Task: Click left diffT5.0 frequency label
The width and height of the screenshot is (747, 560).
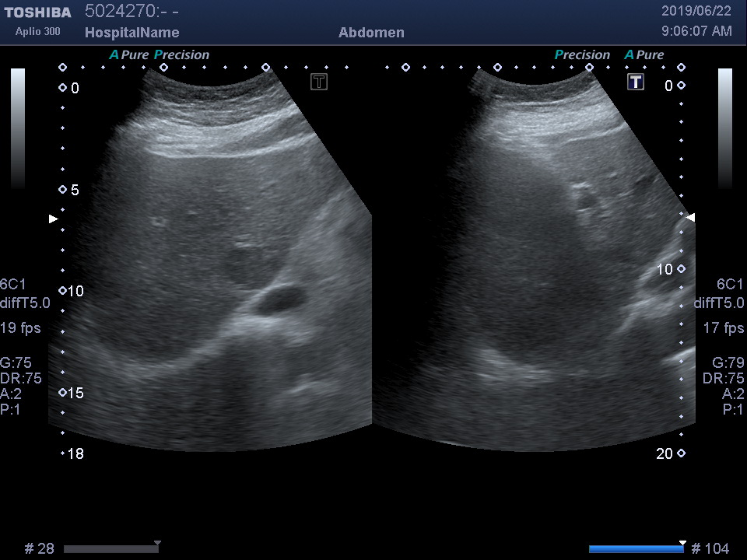Action: 25,303
